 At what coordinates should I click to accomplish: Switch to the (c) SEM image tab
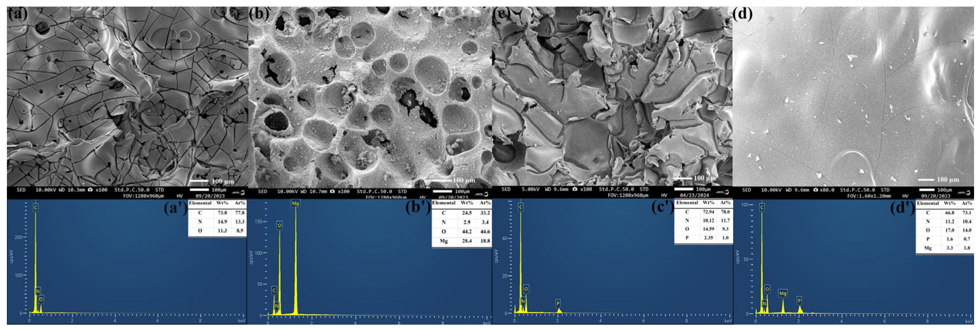click(502, 13)
